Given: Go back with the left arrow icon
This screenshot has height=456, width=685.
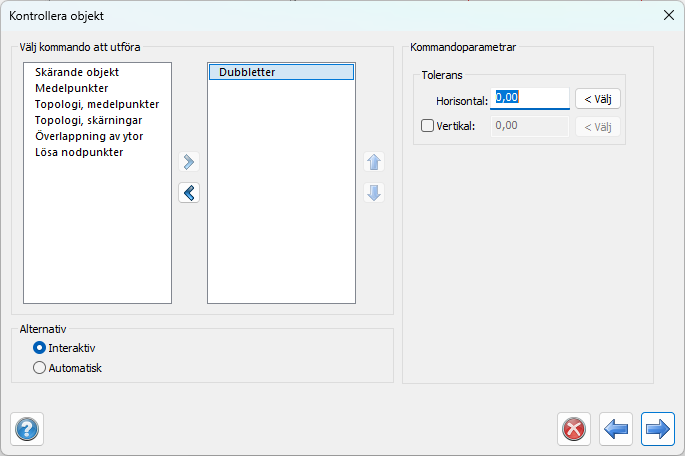Looking at the screenshot, I should pos(616,429).
